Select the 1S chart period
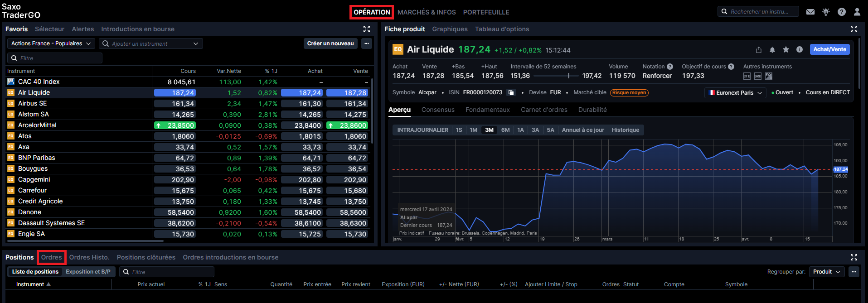The image size is (868, 303). [x=459, y=130]
